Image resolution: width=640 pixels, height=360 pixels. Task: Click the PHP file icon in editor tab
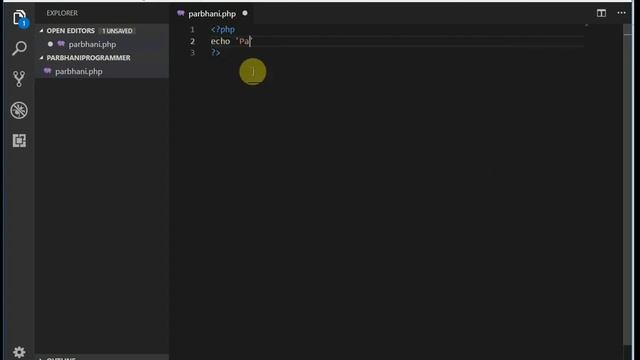pyautogui.click(x=181, y=13)
